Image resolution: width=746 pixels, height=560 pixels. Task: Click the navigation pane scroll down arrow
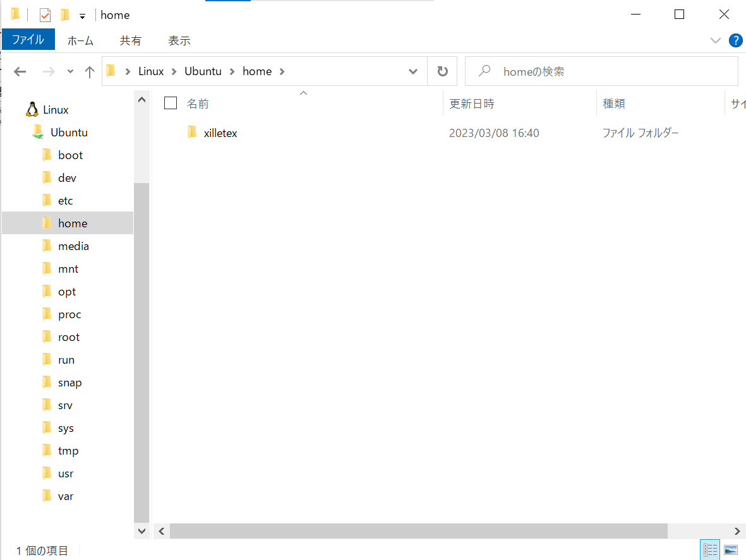pyautogui.click(x=141, y=531)
